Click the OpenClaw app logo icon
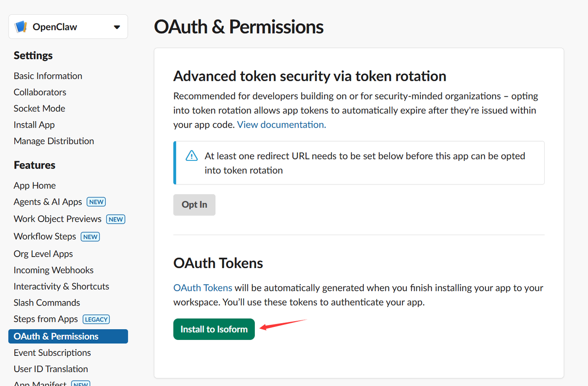The height and width of the screenshot is (386, 588). [21, 27]
